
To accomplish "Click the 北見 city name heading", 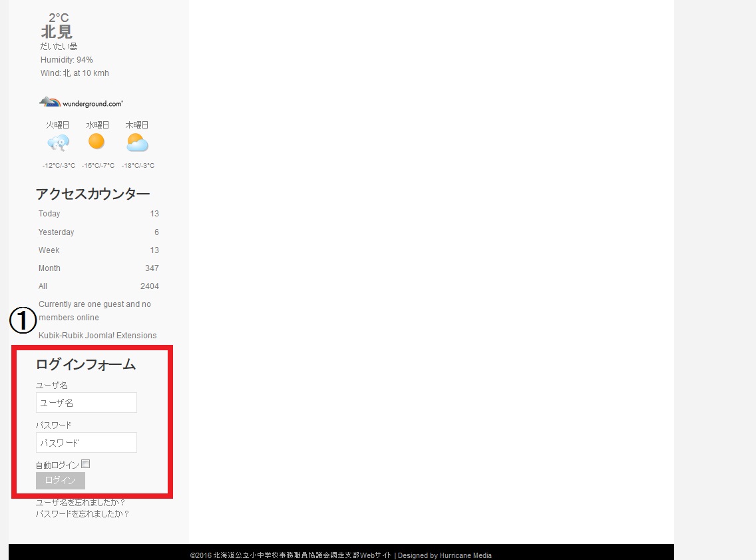I will tap(57, 32).
